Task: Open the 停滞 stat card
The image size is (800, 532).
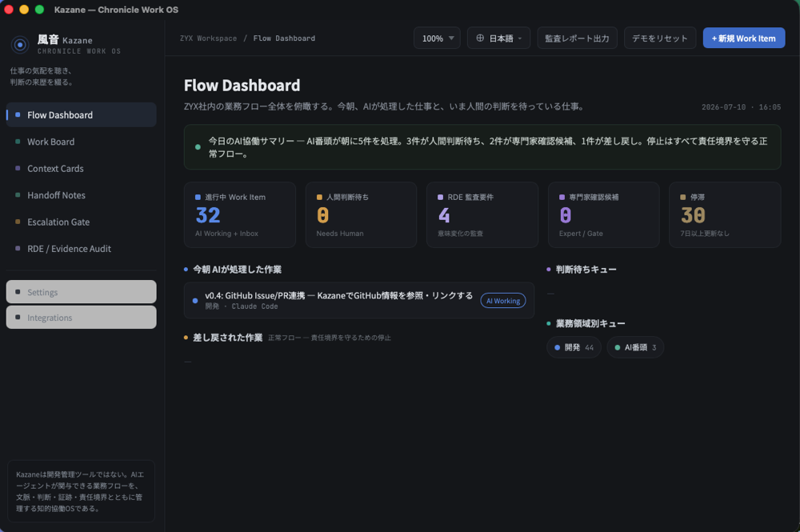Action: tap(725, 214)
